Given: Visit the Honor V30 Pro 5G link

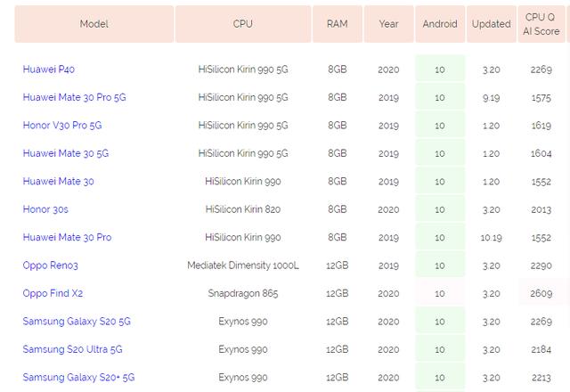Looking at the screenshot, I should click(x=62, y=126).
